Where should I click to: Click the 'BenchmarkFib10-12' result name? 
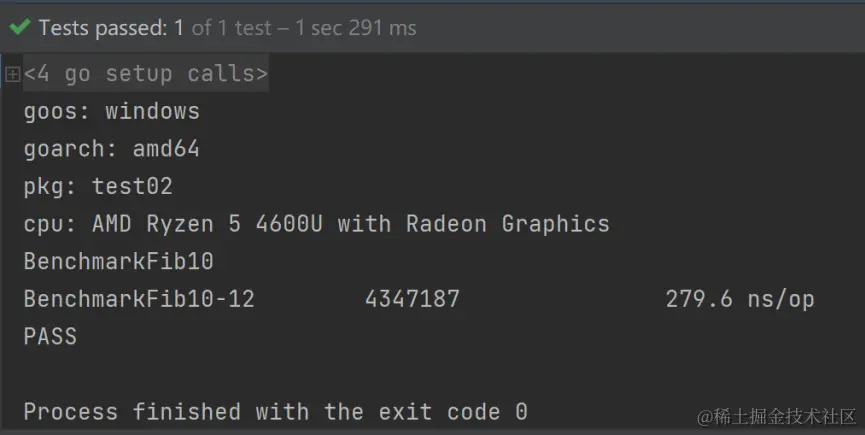(139, 299)
